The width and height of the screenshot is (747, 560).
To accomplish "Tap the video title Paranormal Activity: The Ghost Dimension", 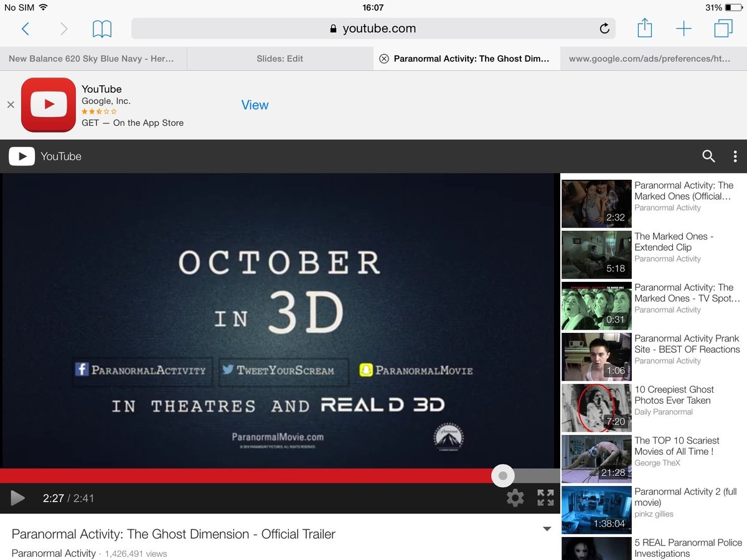I will 173,534.
